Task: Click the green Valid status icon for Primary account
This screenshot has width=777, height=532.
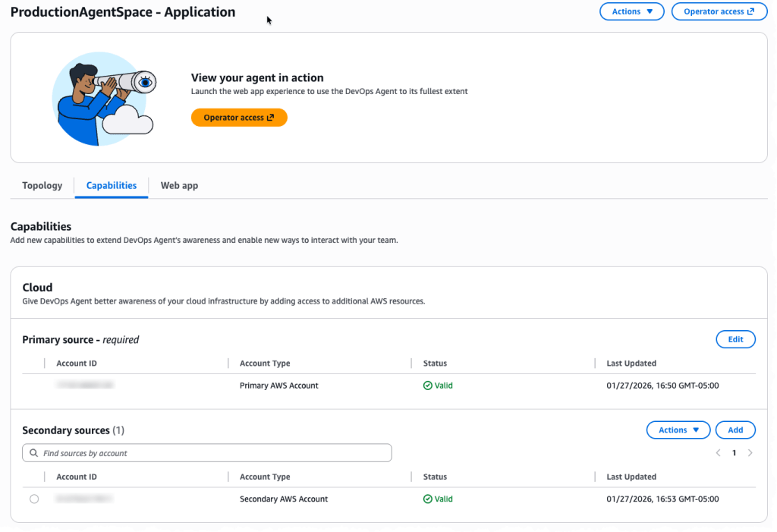Action: tap(428, 386)
